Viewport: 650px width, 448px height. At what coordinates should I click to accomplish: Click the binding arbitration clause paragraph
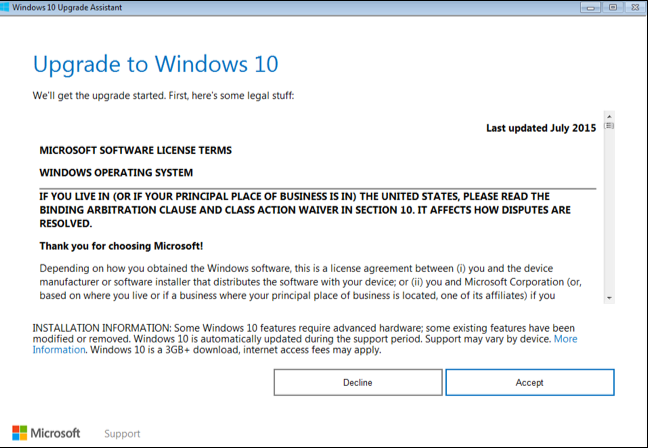pyautogui.click(x=305, y=210)
